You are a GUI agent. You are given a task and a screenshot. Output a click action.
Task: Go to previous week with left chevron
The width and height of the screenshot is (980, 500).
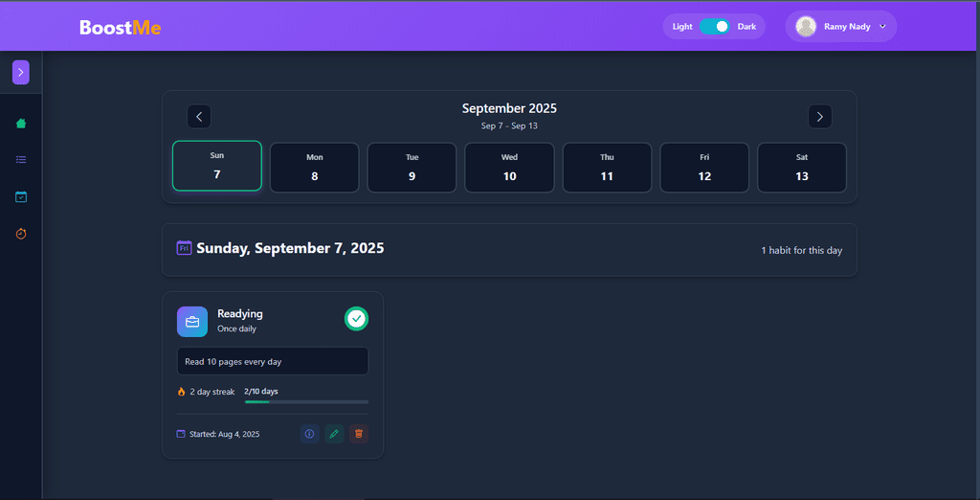[x=199, y=117]
